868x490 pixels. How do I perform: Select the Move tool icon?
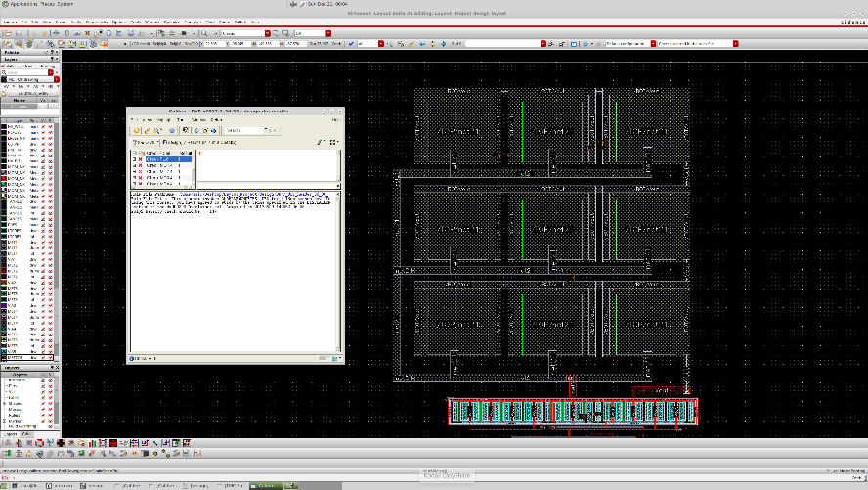tap(56, 34)
